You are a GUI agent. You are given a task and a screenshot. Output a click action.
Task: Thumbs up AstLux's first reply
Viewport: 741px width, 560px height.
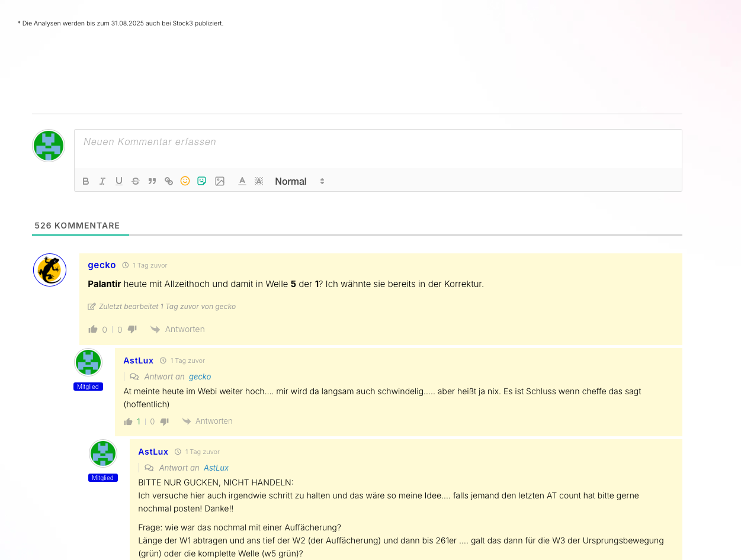[x=128, y=421]
